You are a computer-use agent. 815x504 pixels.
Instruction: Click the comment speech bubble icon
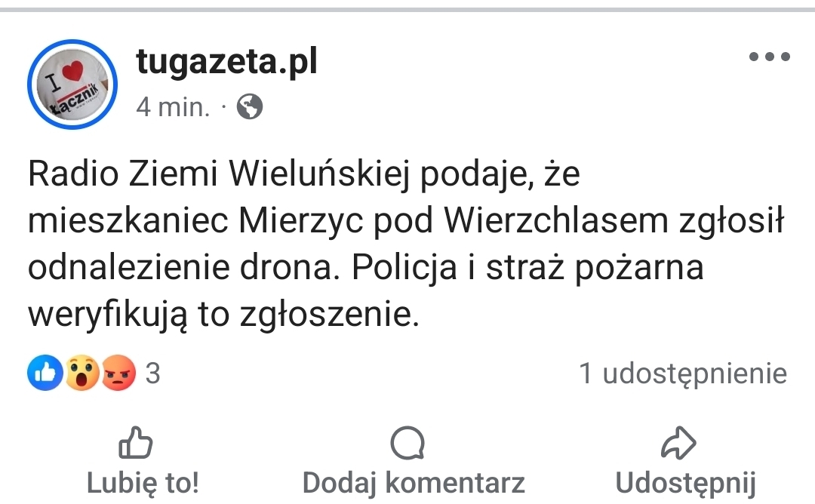tap(407, 444)
